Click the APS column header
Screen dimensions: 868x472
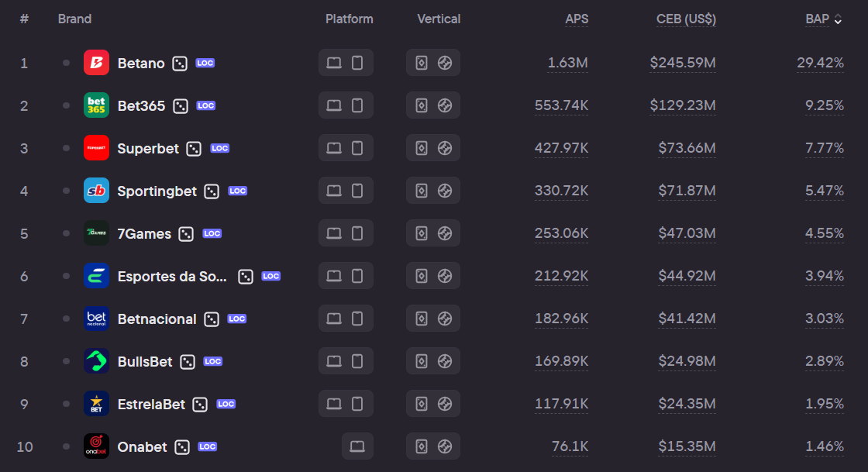577,19
